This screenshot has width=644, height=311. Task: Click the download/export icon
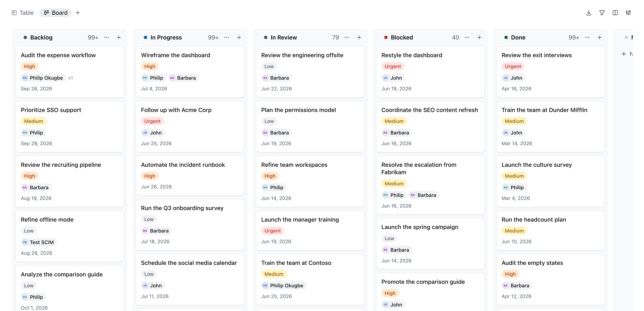pos(589,13)
